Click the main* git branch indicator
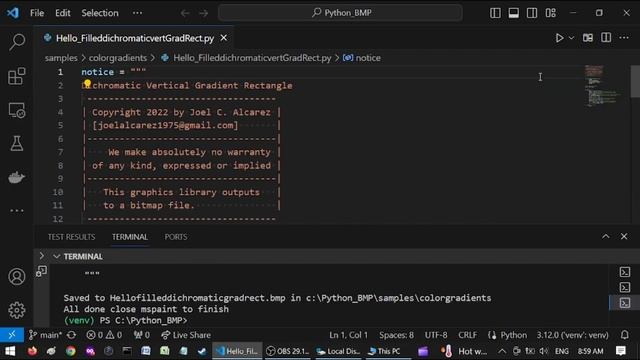This screenshot has height=360, width=640. pyautogui.click(x=45, y=335)
